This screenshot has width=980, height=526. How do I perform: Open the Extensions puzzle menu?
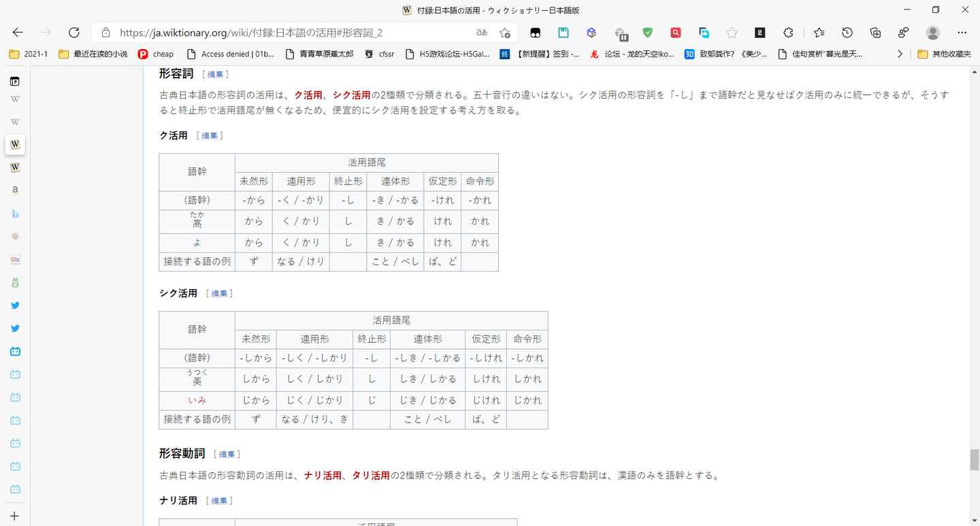[788, 33]
